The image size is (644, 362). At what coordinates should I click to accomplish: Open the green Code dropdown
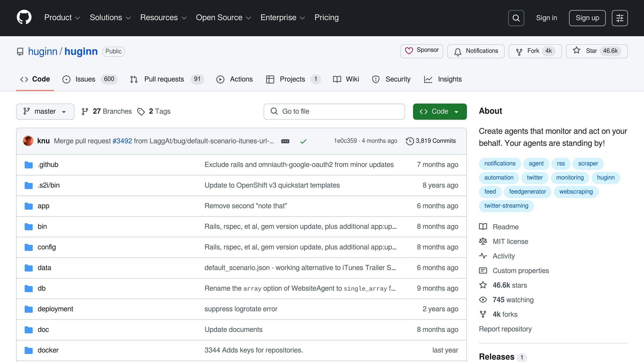(x=440, y=112)
